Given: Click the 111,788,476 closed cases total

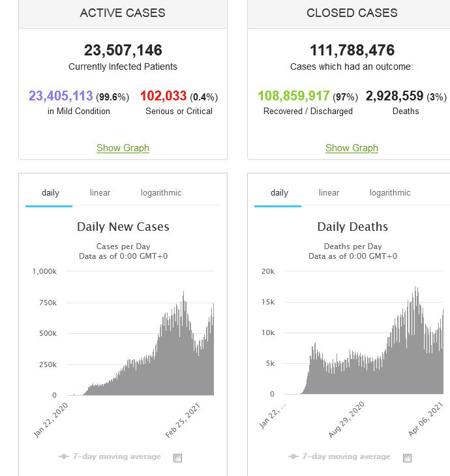Looking at the screenshot, I should click(x=352, y=50).
